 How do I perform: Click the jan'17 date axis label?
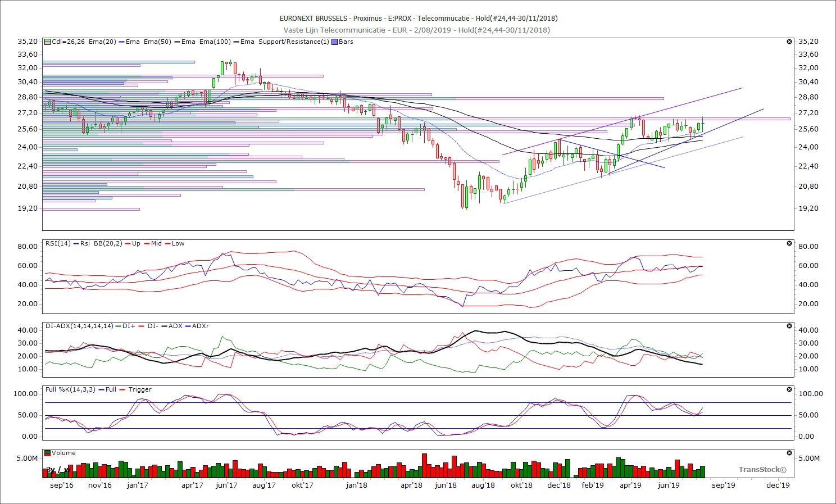tap(137, 485)
